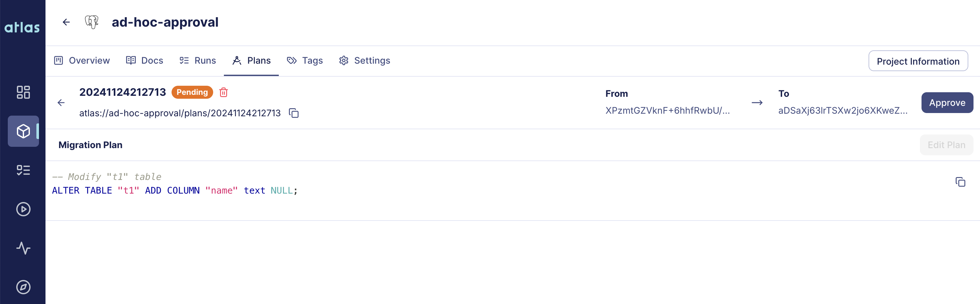980x304 pixels.
Task: Click the Pending status badge
Action: [x=192, y=92]
